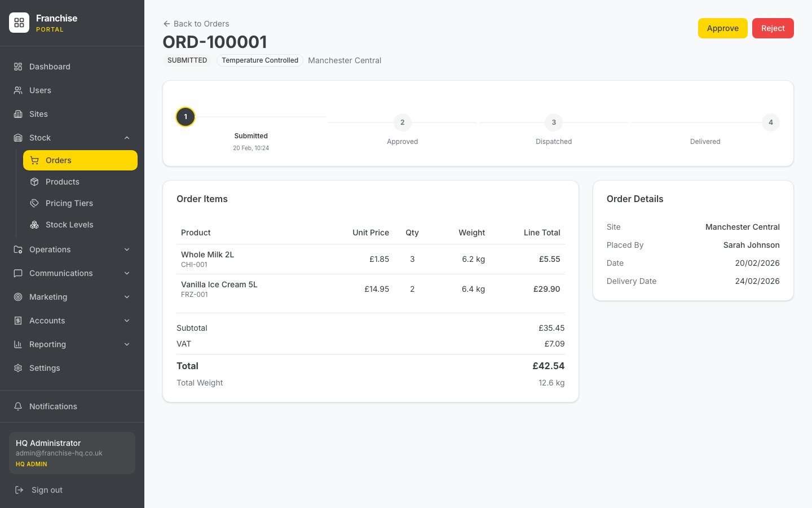812x508 pixels.
Task: Click the SUBMITTED status badge
Action: point(187,60)
